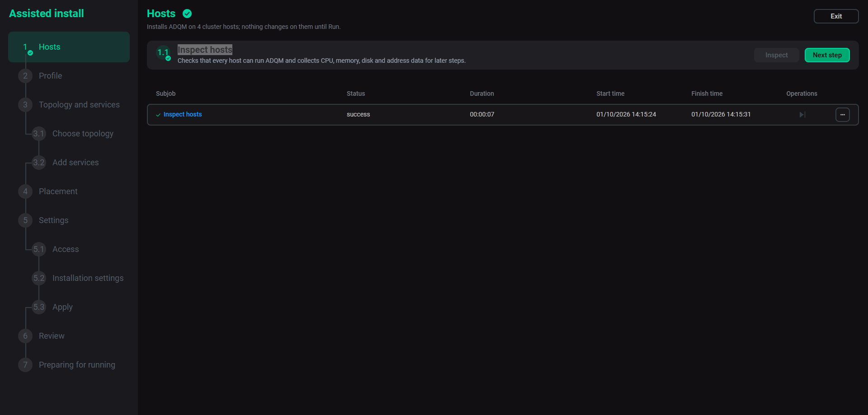Go to the Profile step

pos(50,76)
